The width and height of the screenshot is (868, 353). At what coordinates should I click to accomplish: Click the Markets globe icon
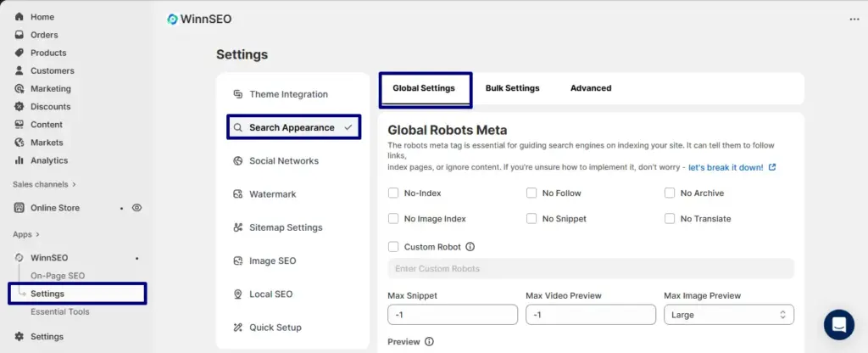(x=19, y=143)
